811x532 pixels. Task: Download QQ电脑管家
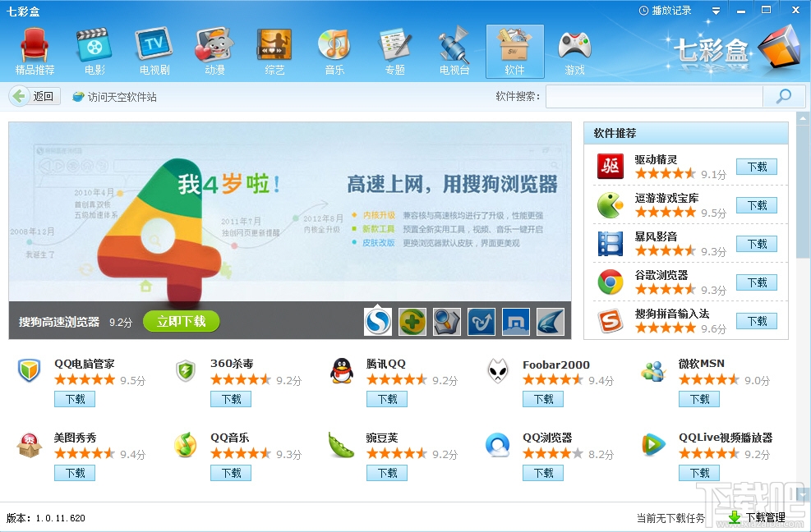point(75,399)
